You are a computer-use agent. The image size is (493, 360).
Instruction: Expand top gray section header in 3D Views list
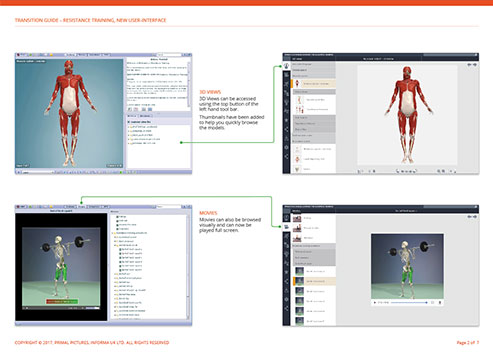coord(313,64)
